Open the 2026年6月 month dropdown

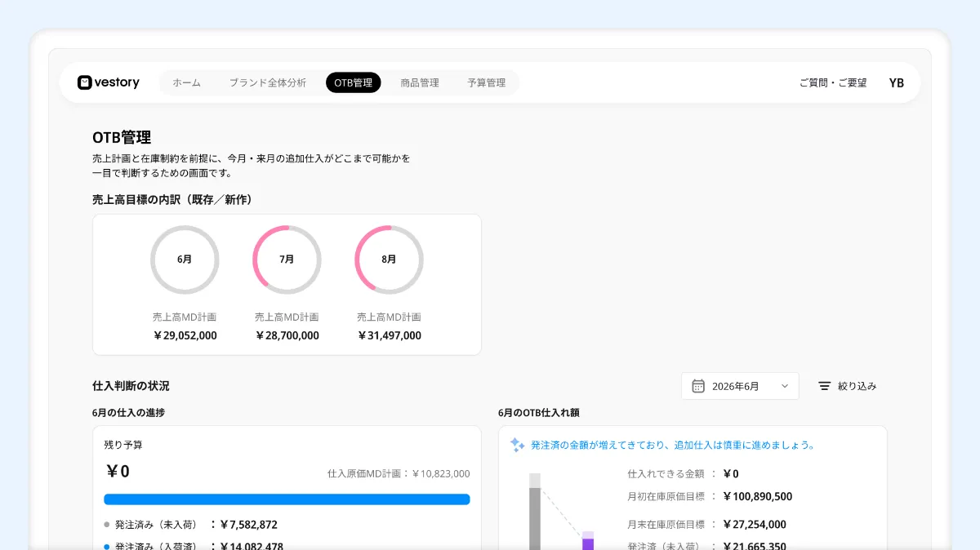click(740, 386)
